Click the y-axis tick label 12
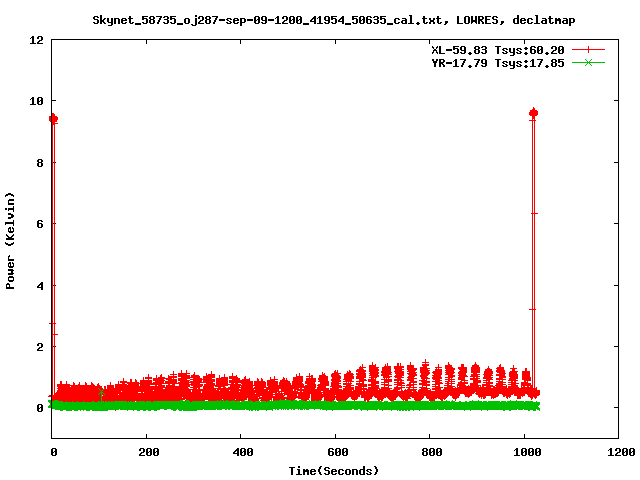Viewport: 640px width, 480px height. tap(36, 40)
